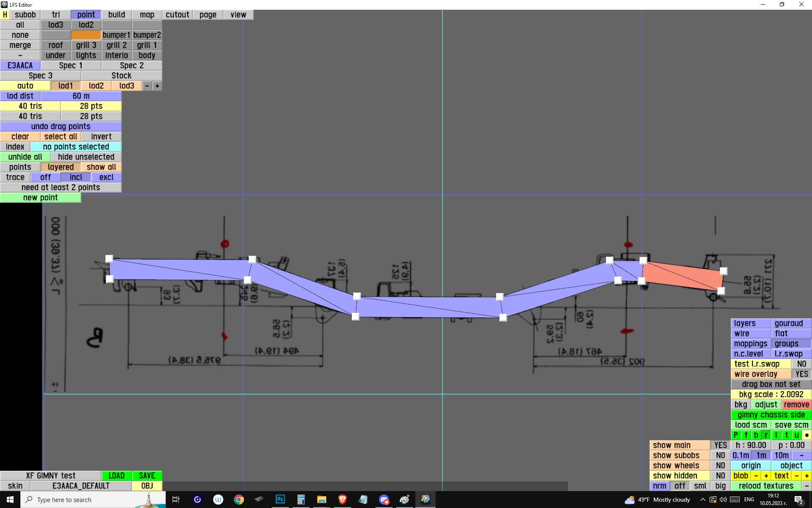Open Photoshop from the taskbar
This screenshot has width=812, height=508.
click(x=280, y=500)
